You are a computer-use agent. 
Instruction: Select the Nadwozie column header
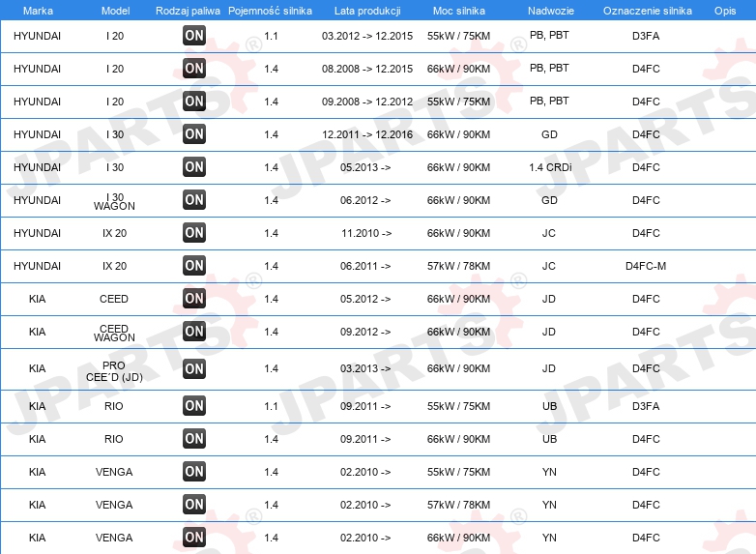tap(551, 11)
